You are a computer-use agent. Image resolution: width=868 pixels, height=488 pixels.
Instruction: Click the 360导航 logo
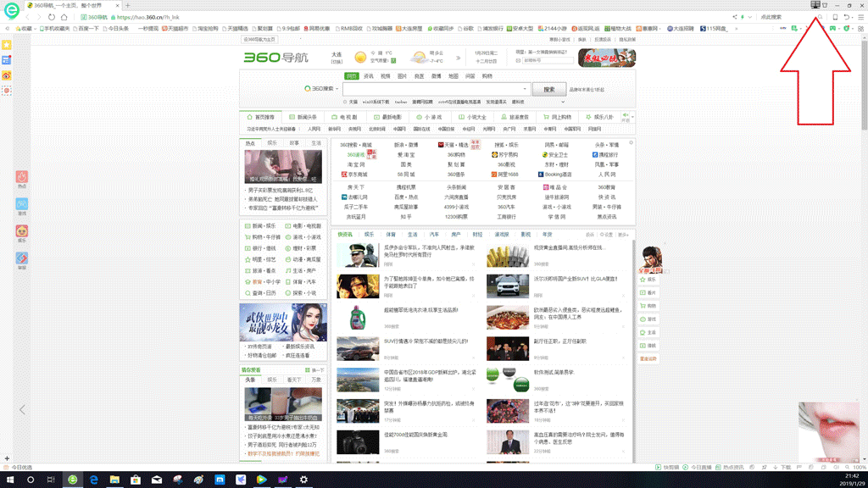(x=275, y=58)
